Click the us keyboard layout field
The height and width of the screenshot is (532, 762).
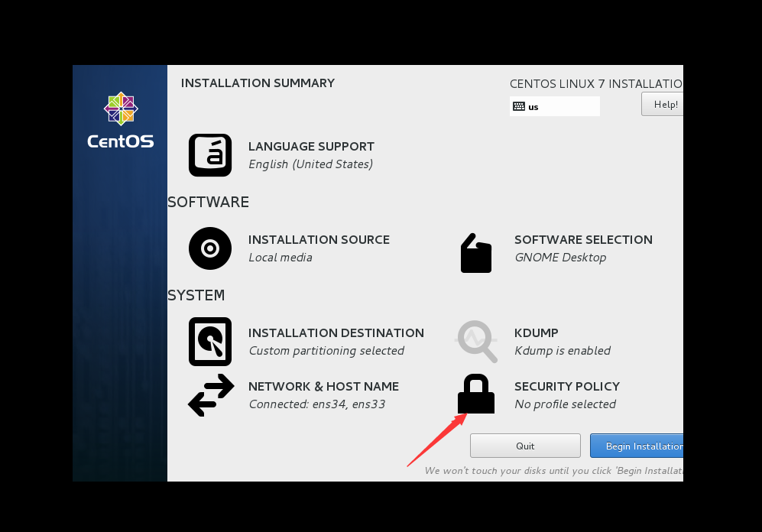pyautogui.click(x=554, y=106)
